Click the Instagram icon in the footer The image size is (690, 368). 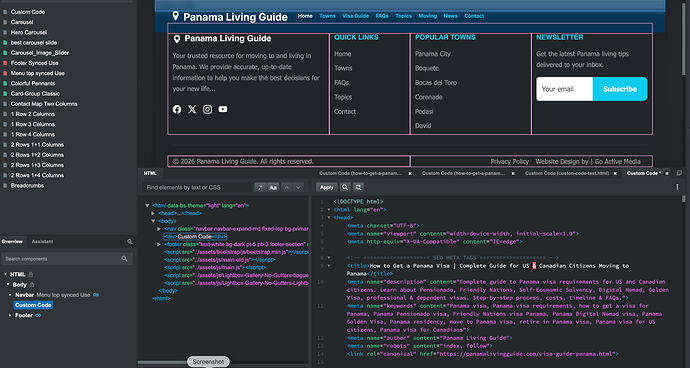(208, 109)
